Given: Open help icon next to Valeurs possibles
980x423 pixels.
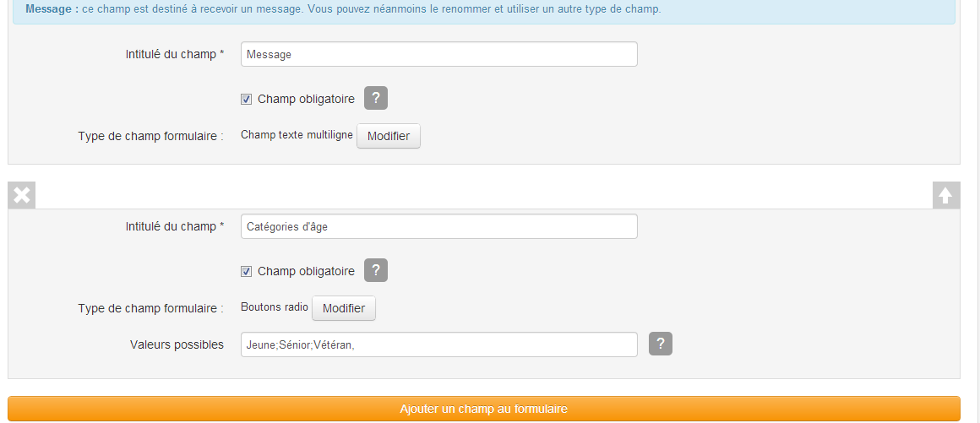Looking at the screenshot, I should 661,344.
